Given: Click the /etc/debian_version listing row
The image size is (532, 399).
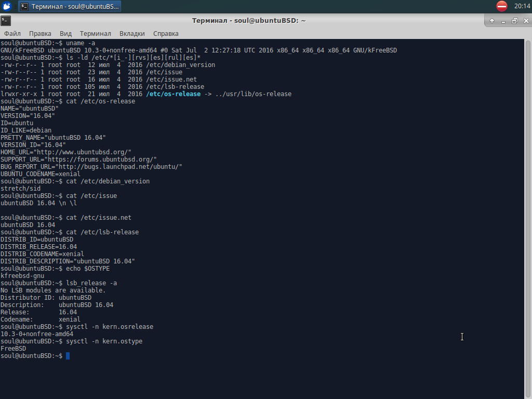Looking at the screenshot, I should [108, 65].
